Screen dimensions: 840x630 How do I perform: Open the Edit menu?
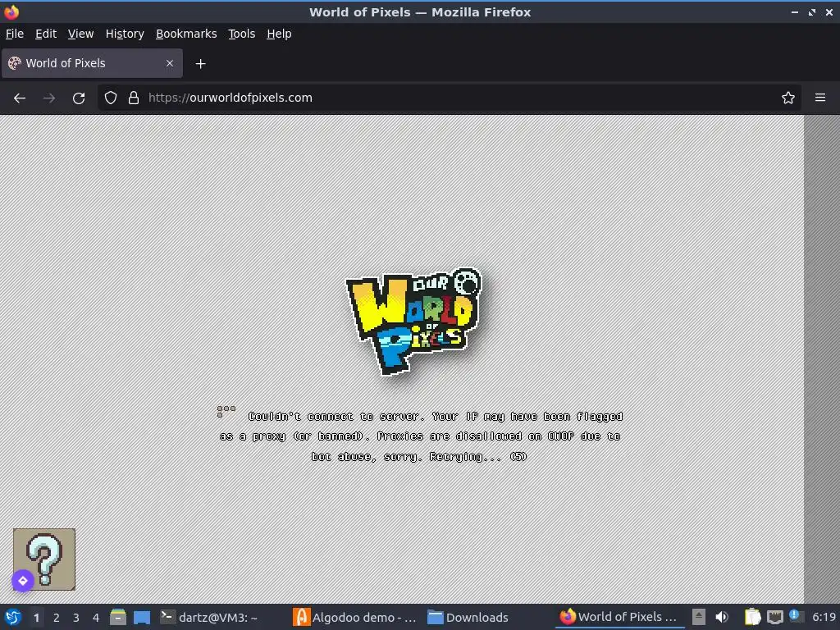46,34
